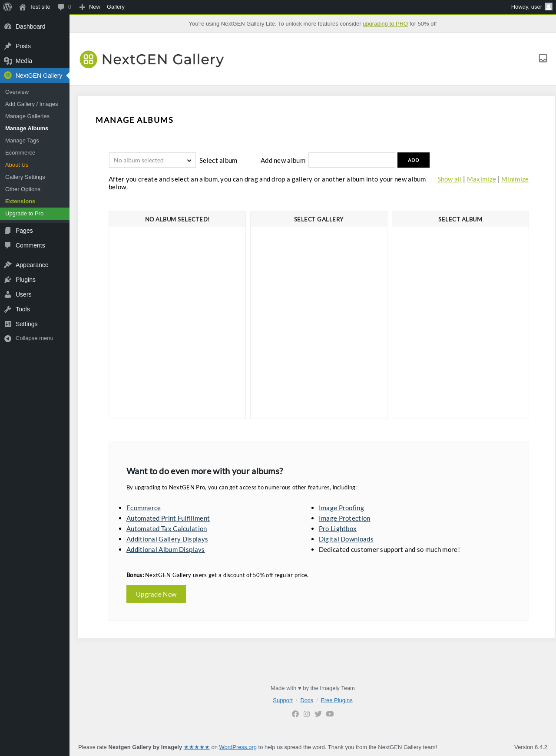Click the Upgrade Now button
Screen dimensions: 556x756
pyautogui.click(x=156, y=594)
